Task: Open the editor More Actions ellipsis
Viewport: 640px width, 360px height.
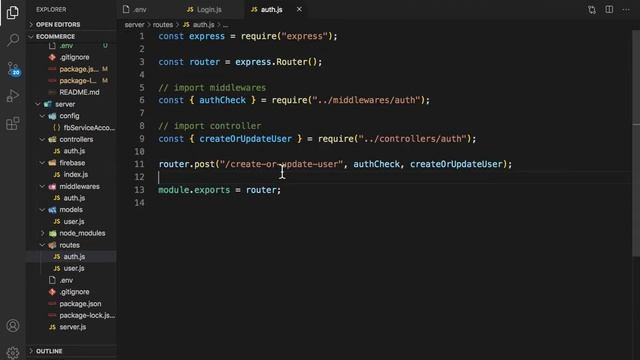Action: pyautogui.click(x=626, y=9)
